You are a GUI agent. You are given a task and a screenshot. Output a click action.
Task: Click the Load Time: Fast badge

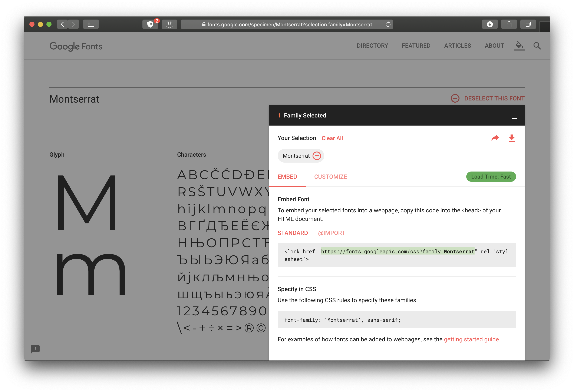coord(491,176)
